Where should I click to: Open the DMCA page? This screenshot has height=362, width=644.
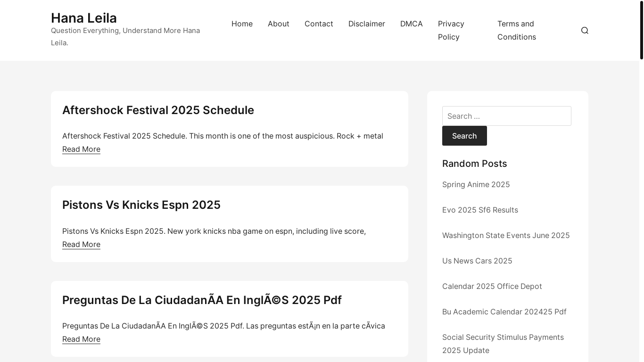(412, 24)
